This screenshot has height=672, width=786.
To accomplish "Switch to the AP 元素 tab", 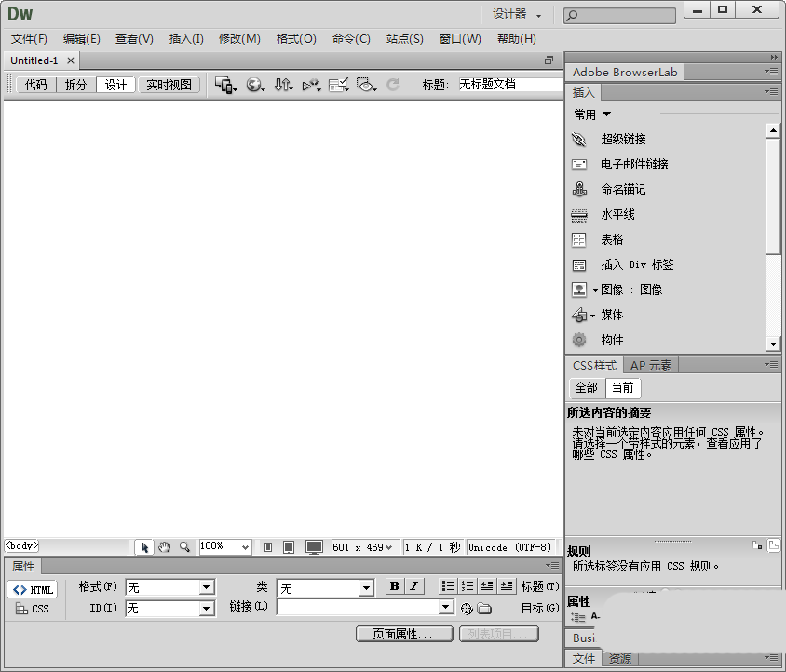I will [650, 364].
